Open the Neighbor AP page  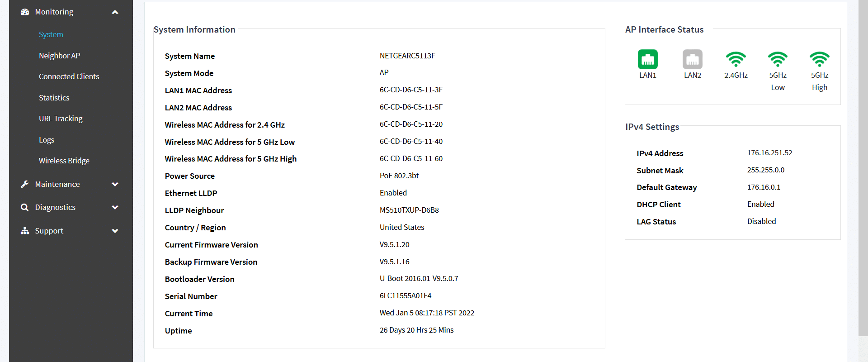coord(59,56)
